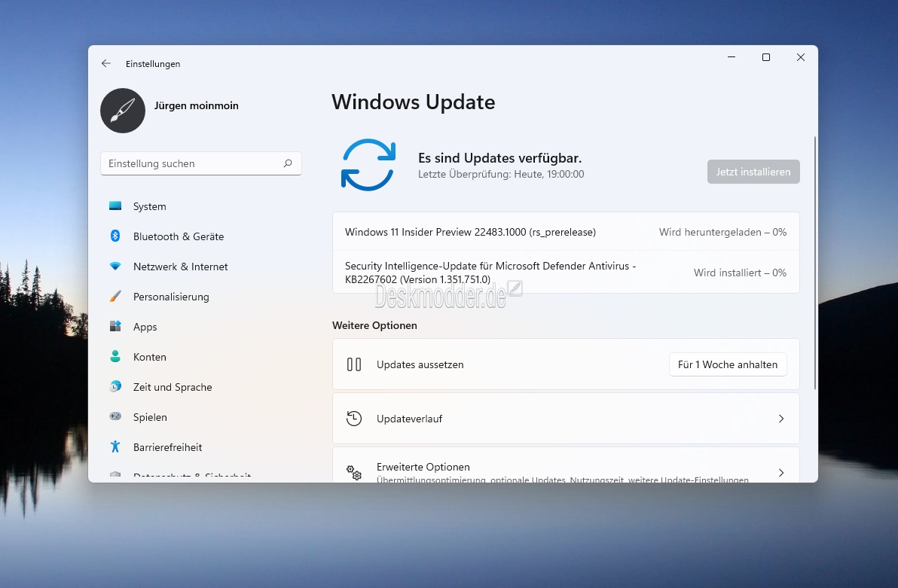The image size is (898, 588).
Task: Focus the Einstellung suchen search field
Action: pos(201,163)
